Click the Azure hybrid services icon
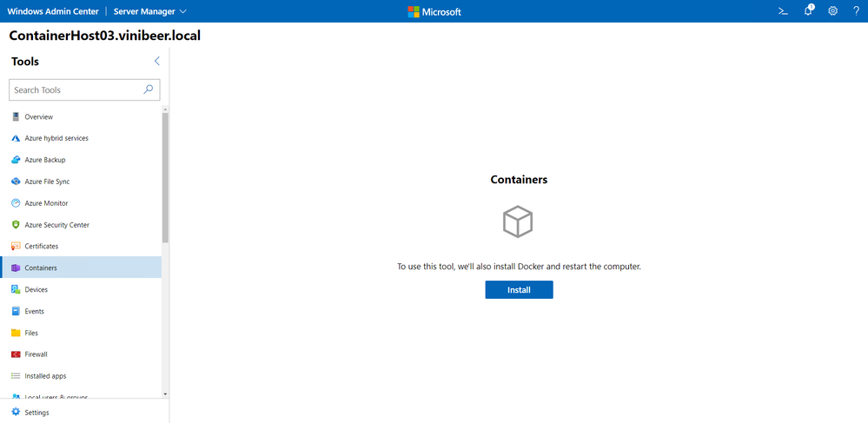868x423 pixels. coord(16,138)
